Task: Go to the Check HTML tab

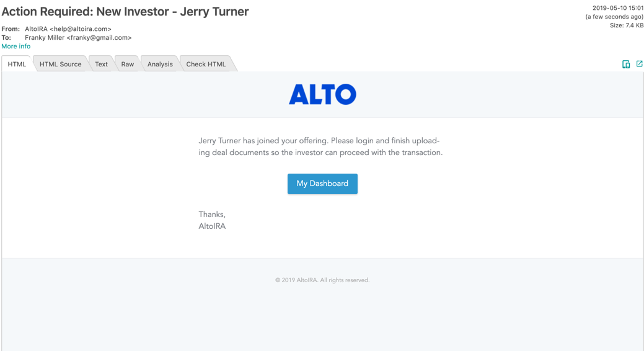Action: 206,64
